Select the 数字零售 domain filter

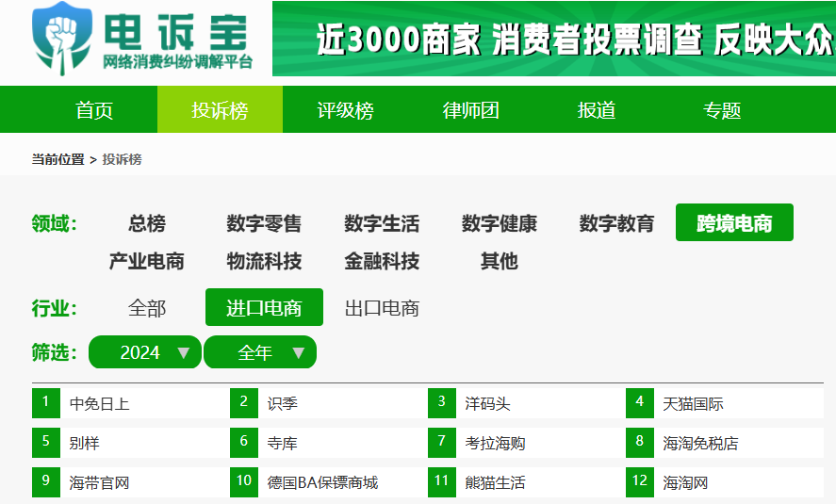[264, 224]
